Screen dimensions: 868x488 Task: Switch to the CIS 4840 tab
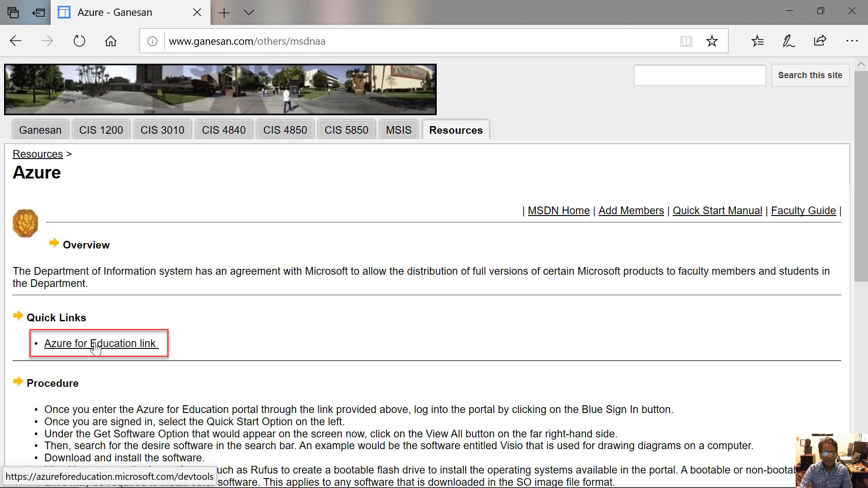(x=223, y=130)
